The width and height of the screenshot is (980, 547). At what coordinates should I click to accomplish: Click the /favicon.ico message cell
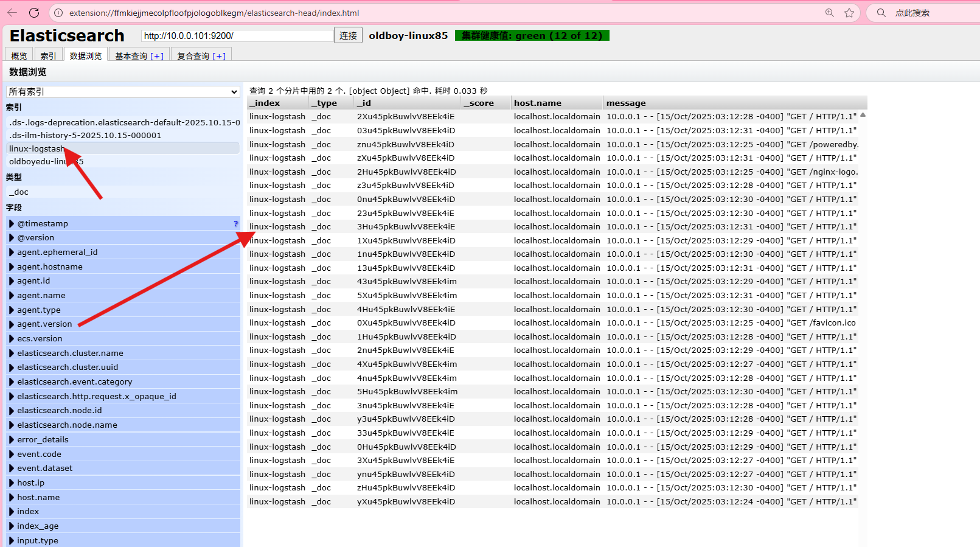point(731,323)
